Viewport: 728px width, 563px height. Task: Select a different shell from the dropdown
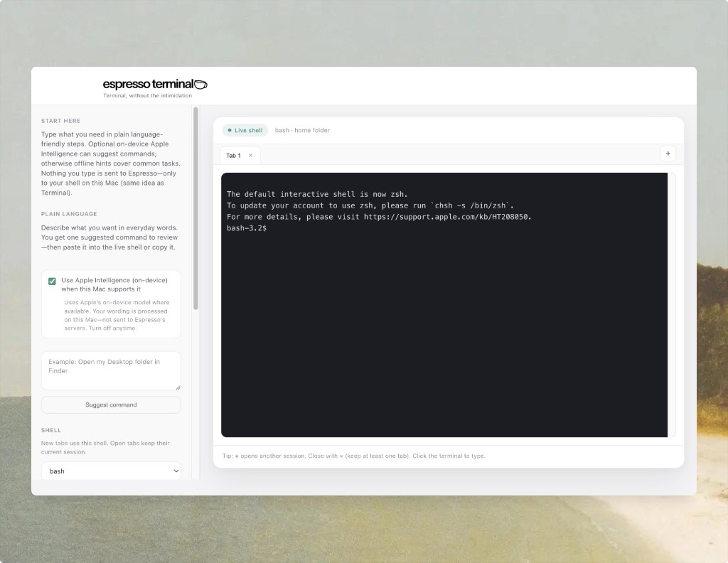click(x=111, y=471)
